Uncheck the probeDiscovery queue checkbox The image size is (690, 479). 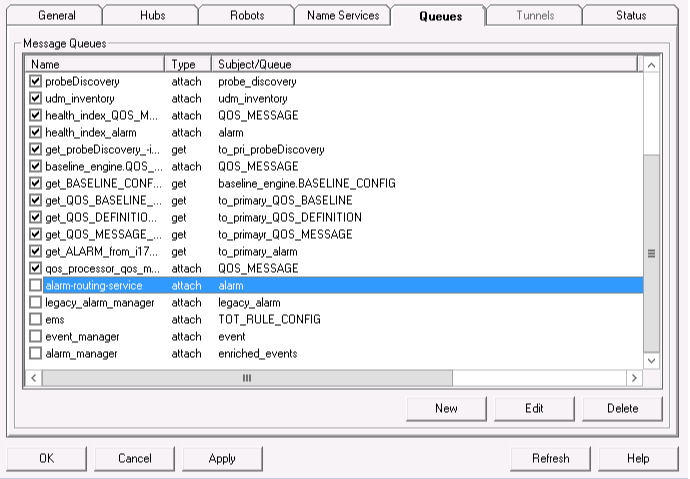pyautogui.click(x=36, y=81)
